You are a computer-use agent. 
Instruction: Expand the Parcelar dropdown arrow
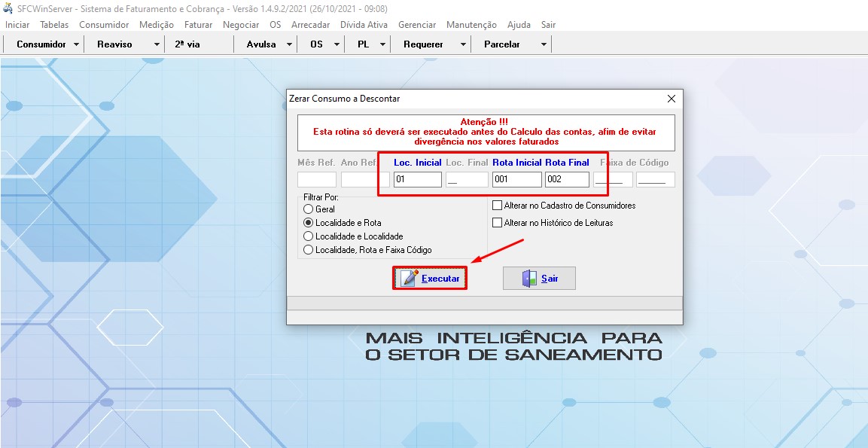tap(544, 44)
